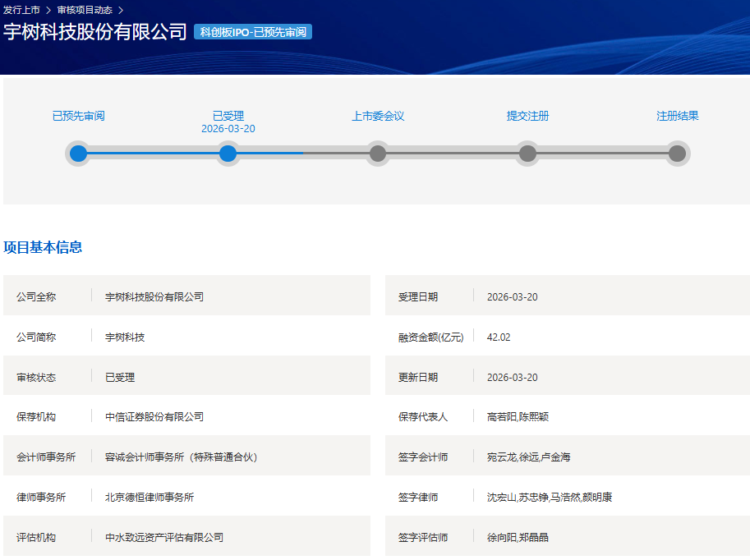Click the 注册结果 progress step circle
The width and height of the screenshot is (750, 560).
(677, 154)
